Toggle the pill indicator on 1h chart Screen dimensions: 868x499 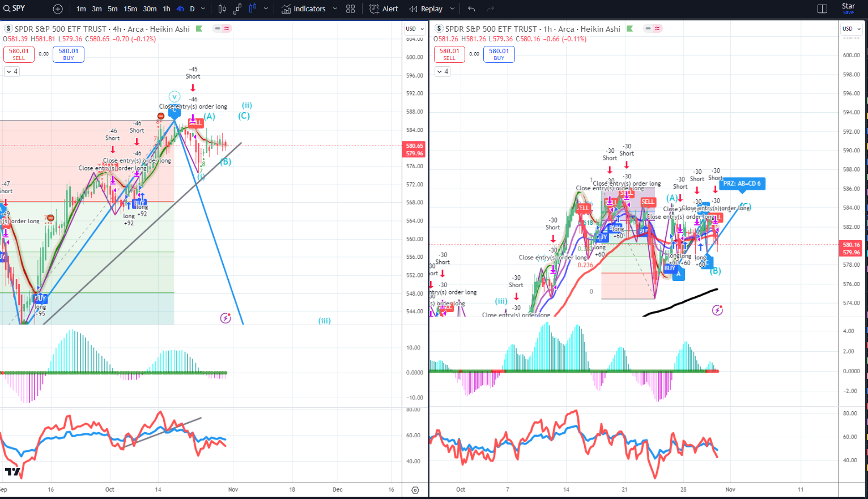point(653,28)
